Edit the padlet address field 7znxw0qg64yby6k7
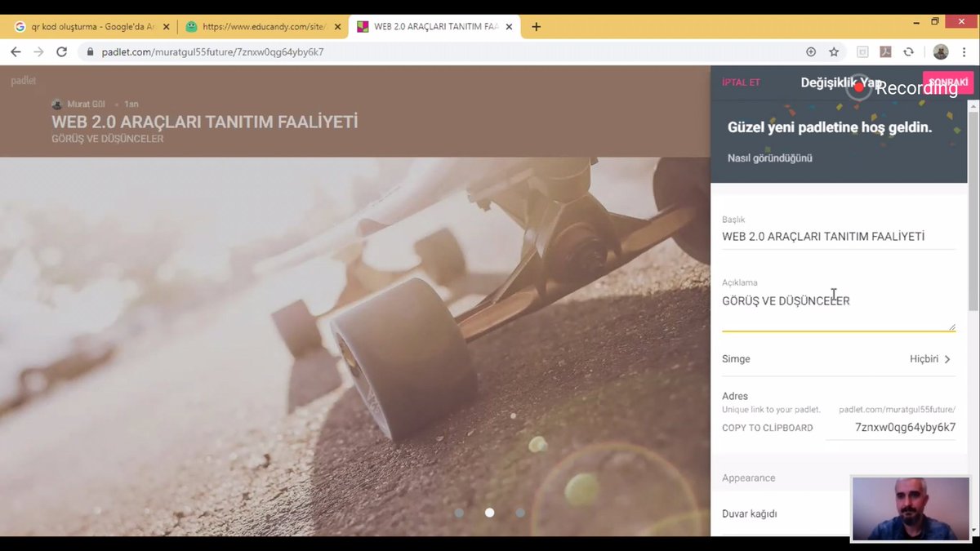The image size is (980, 551). point(891,428)
